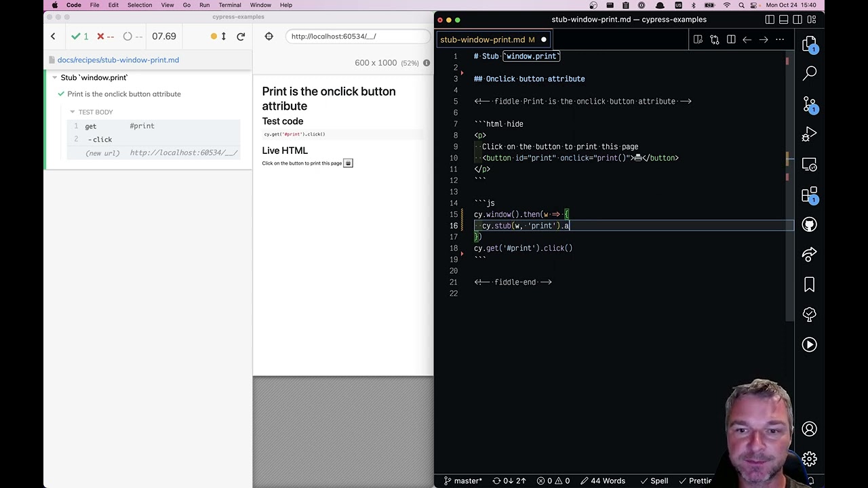Toggle Cypress auto-scrolling arrows icon
Screen dimensions: 868x488
(x=224, y=36)
